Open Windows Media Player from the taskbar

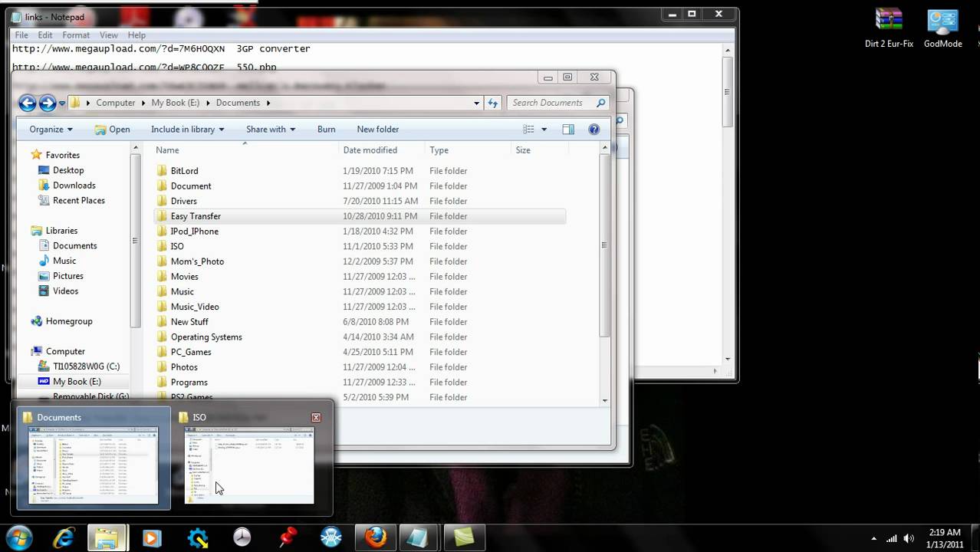click(152, 538)
